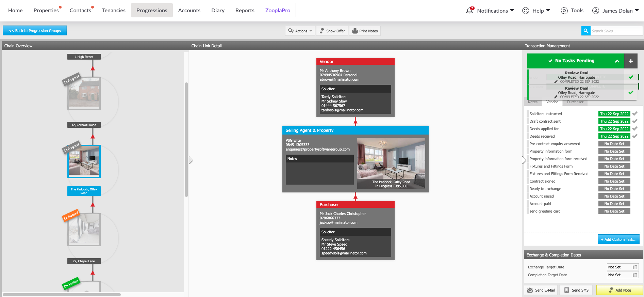Open the Actions dropdown
Viewport: 644px width, 297px height.
[x=300, y=31]
